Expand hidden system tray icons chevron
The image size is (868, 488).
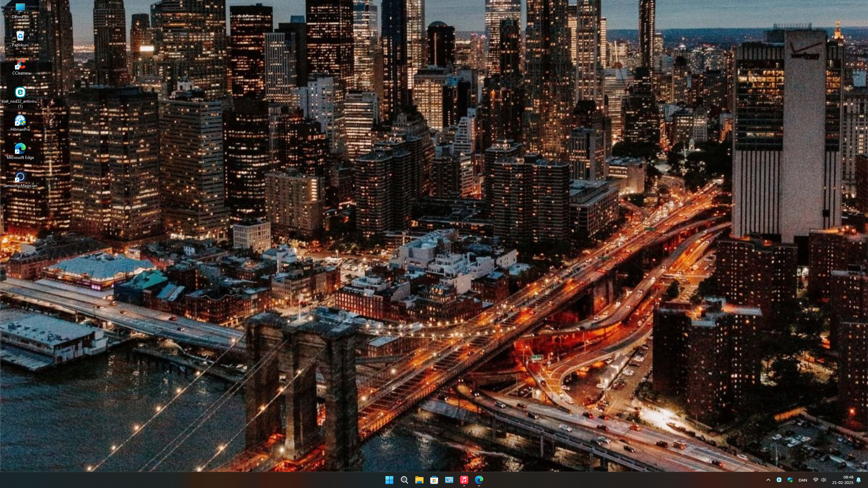pos(768,480)
